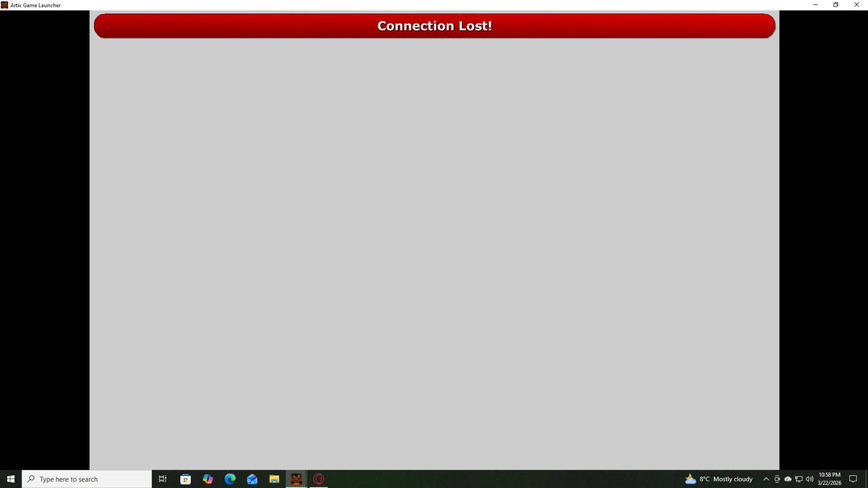Close the Artix Game Launcher window
Image resolution: width=868 pixels, height=488 pixels.
click(856, 5)
